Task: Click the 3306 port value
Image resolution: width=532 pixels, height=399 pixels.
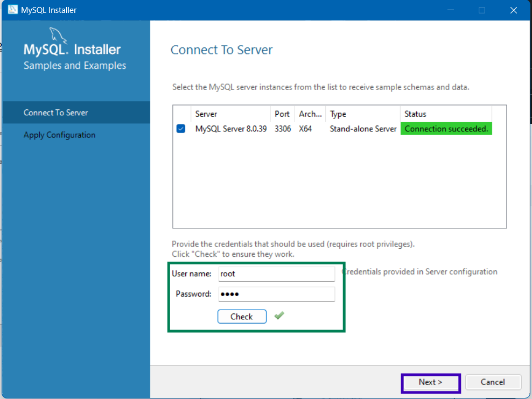Action: (283, 129)
